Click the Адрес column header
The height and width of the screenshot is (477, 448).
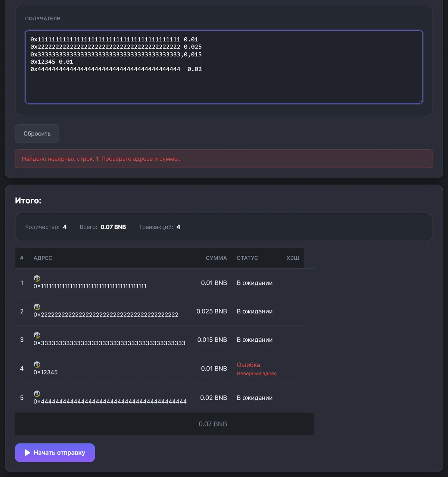pos(43,258)
